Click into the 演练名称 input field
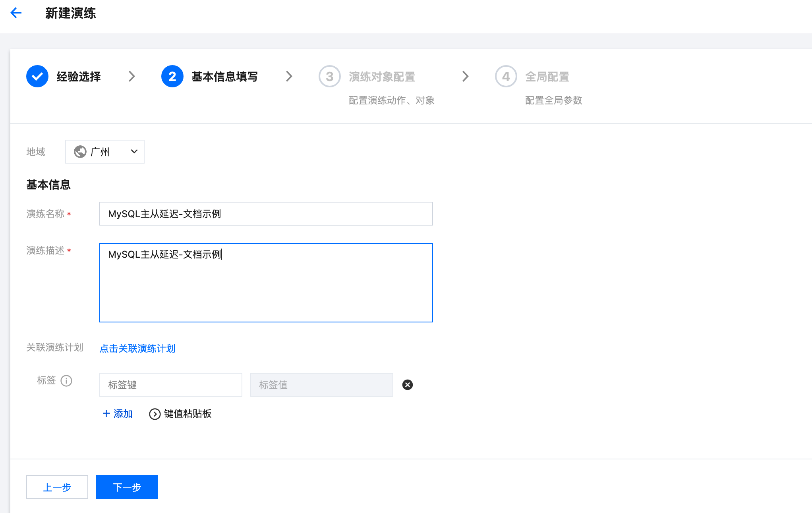 coord(266,214)
